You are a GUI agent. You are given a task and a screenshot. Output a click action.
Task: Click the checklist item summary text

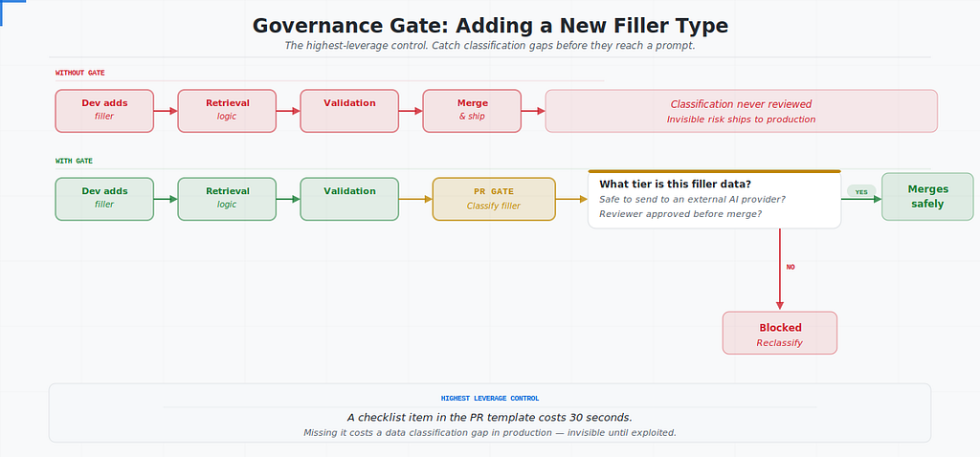tap(490, 418)
